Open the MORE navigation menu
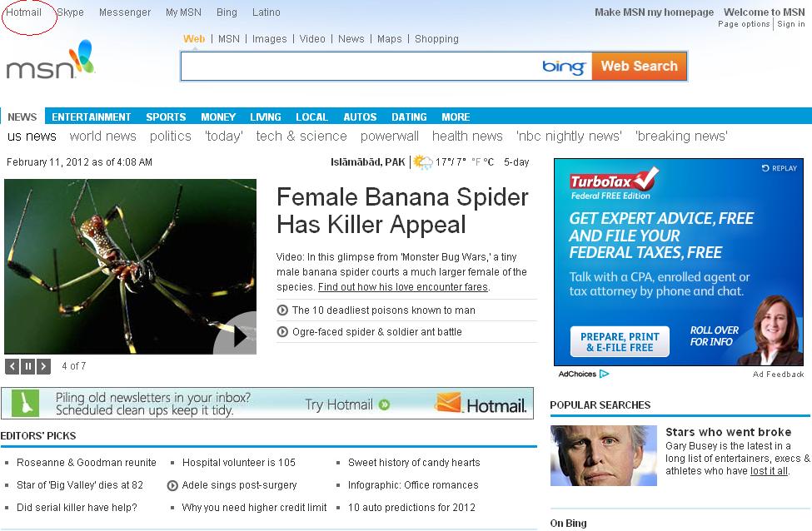The image size is (812, 531). pyautogui.click(x=456, y=117)
